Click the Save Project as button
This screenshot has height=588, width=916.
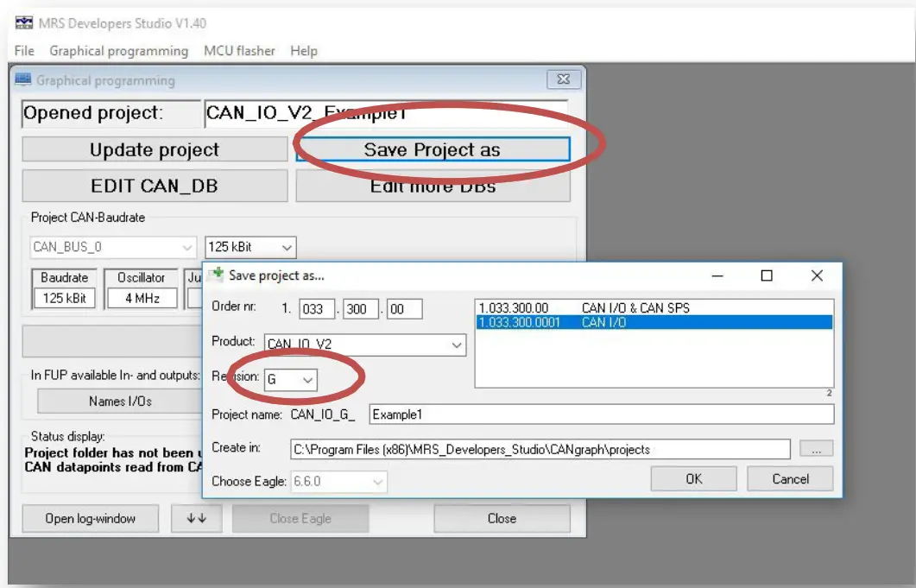(433, 149)
